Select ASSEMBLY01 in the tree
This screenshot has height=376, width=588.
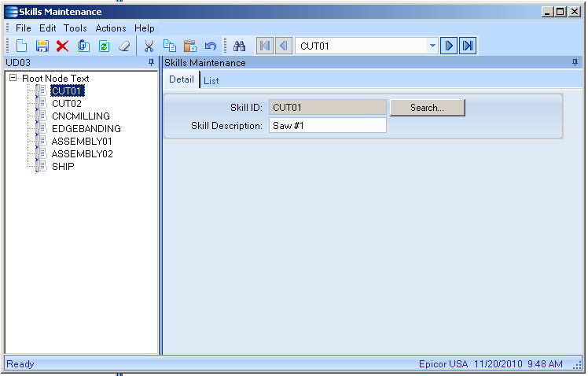pos(82,141)
